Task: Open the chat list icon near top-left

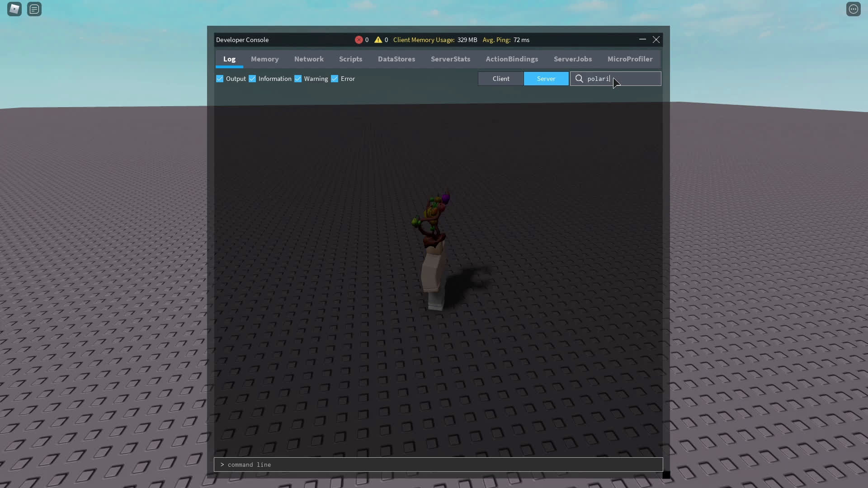Action: (34, 9)
